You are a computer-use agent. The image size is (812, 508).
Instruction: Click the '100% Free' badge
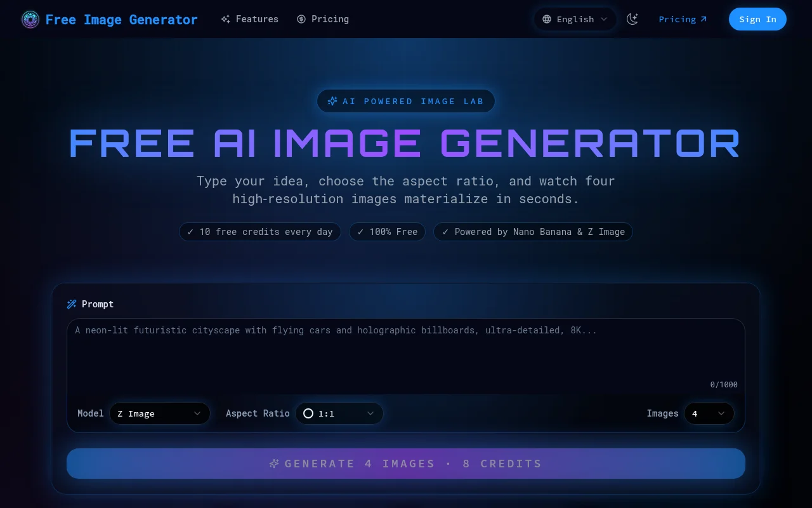387,232
